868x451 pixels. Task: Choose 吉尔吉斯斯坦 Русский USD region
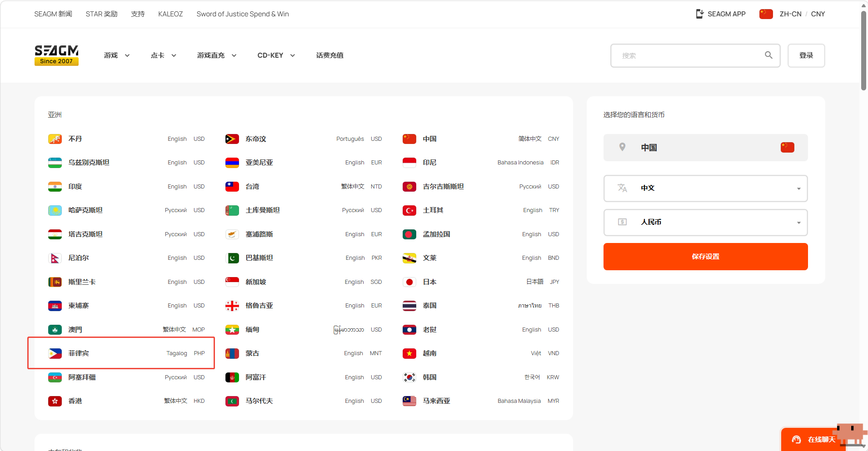(x=481, y=187)
